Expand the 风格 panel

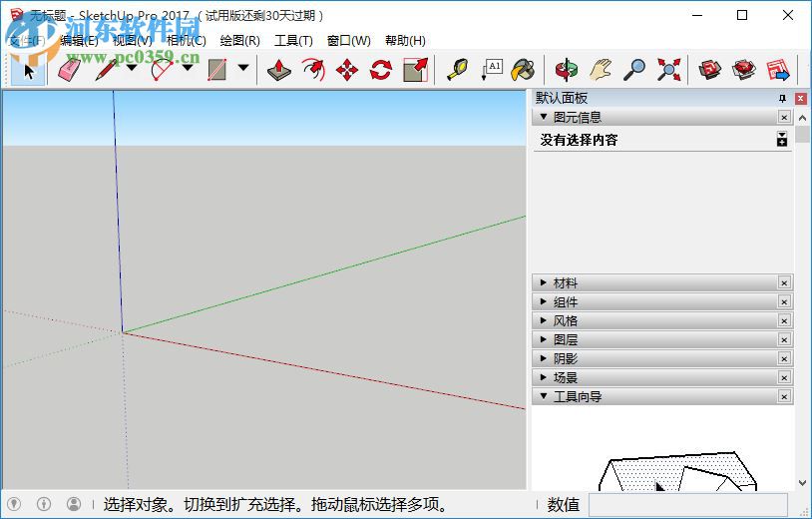point(544,320)
